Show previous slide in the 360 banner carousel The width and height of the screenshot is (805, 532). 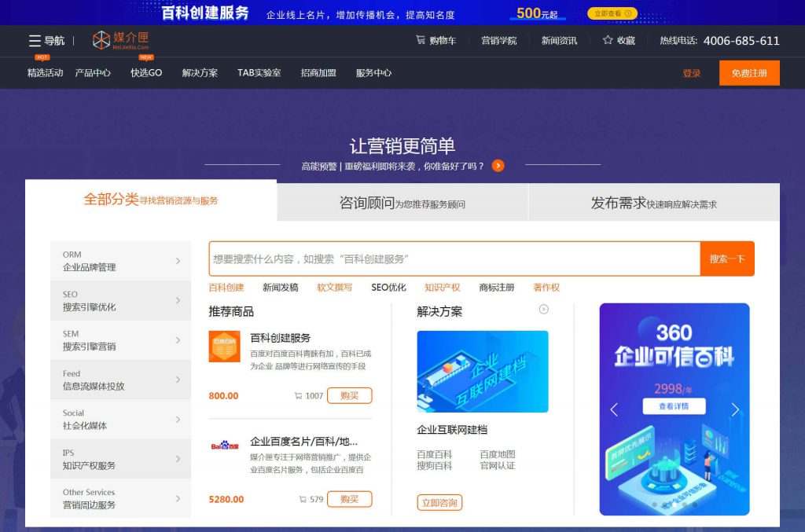614,409
